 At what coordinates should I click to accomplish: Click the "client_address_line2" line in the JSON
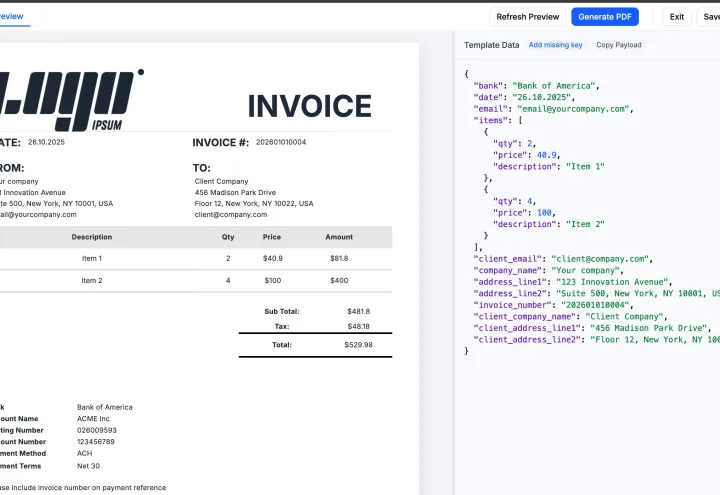pos(596,340)
